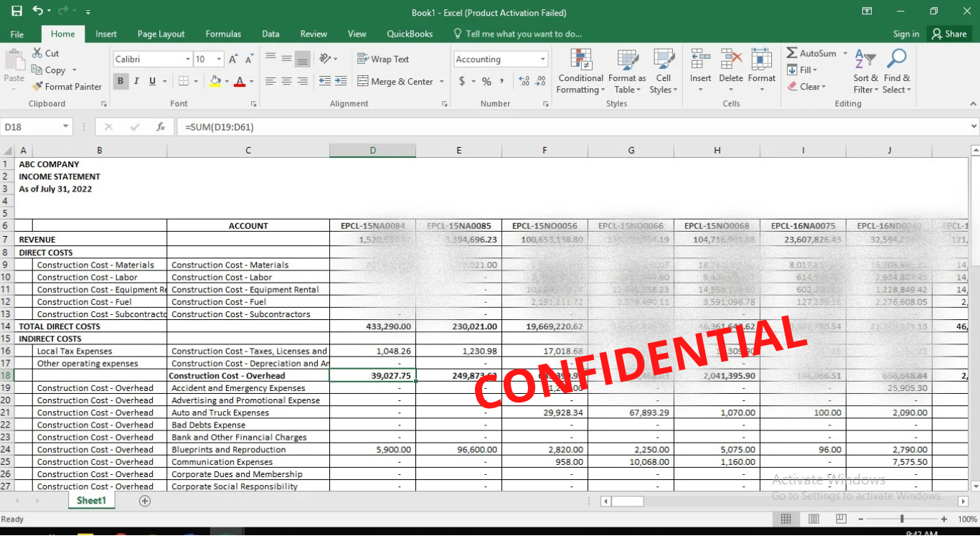Apply percent style format
Image resolution: width=980 pixels, height=551 pixels.
486,81
